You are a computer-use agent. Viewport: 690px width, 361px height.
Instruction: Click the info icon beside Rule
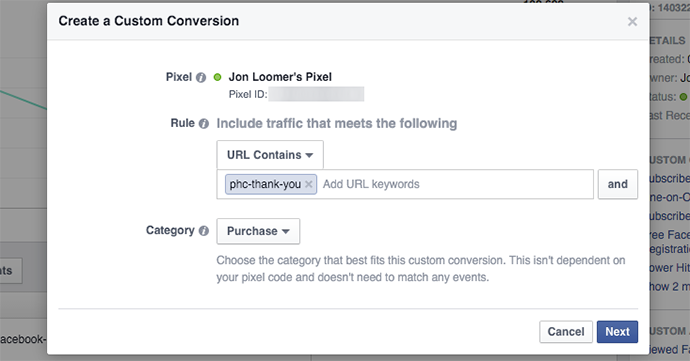click(x=203, y=124)
